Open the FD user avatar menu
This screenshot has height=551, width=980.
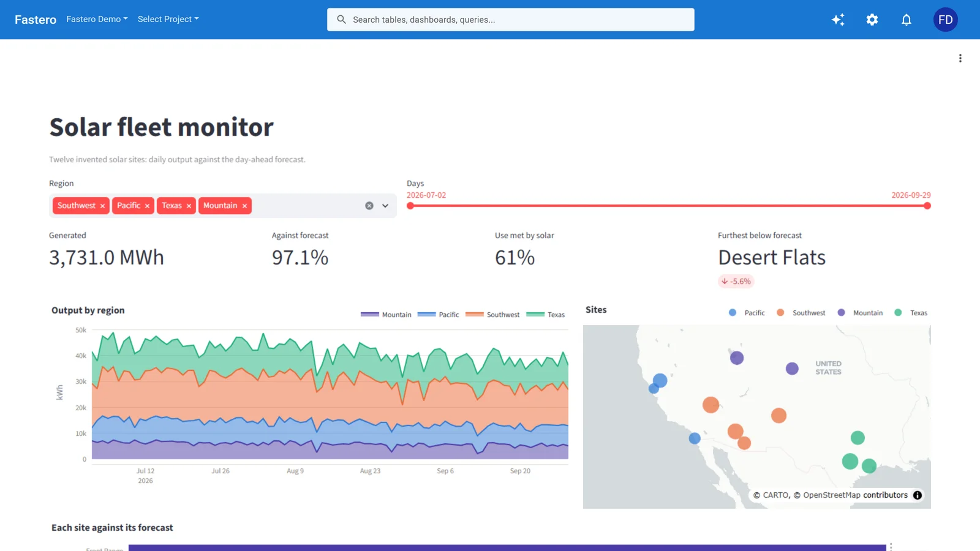[x=946, y=20]
